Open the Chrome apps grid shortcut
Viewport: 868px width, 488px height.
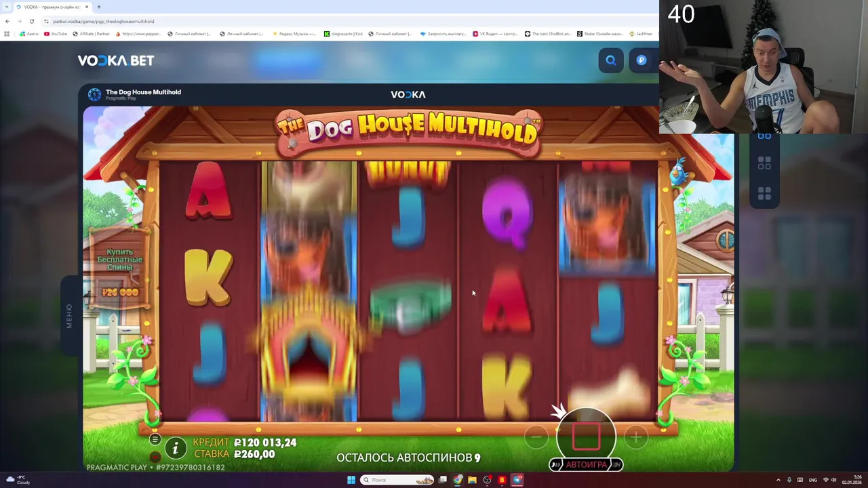[7, 34]
